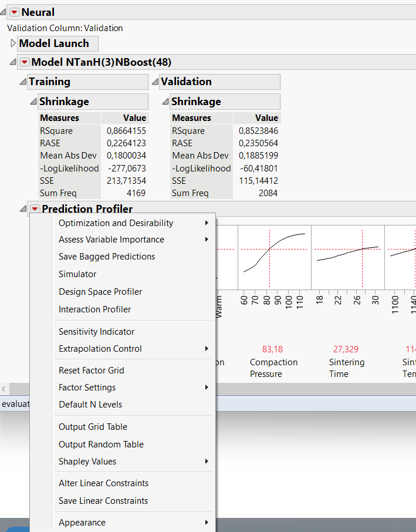Click Validation Mean Abs Dev 0,1885199

pos(258,156)
